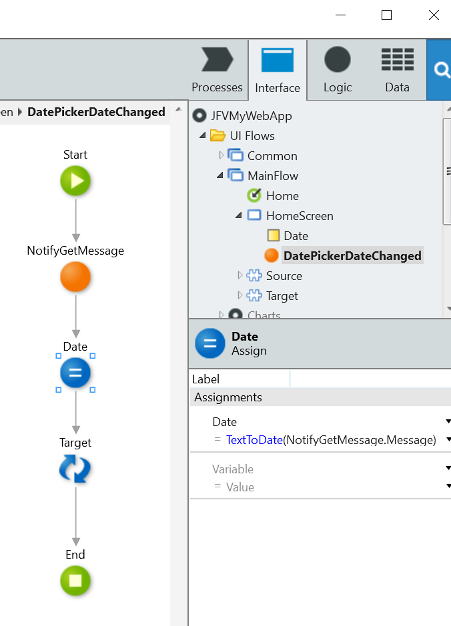
Task: Switch to the Processes tab
Action: coord(217,70)
